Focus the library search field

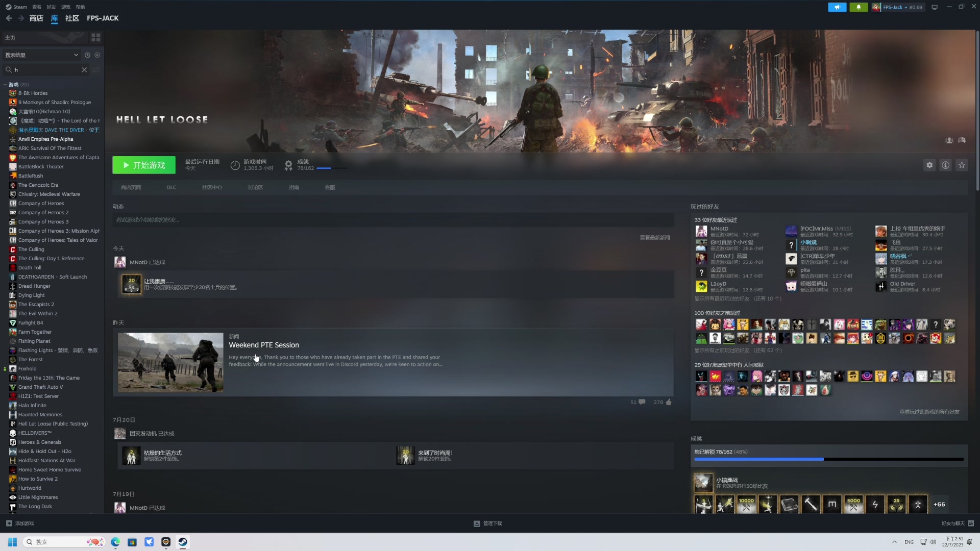(46, 70)
